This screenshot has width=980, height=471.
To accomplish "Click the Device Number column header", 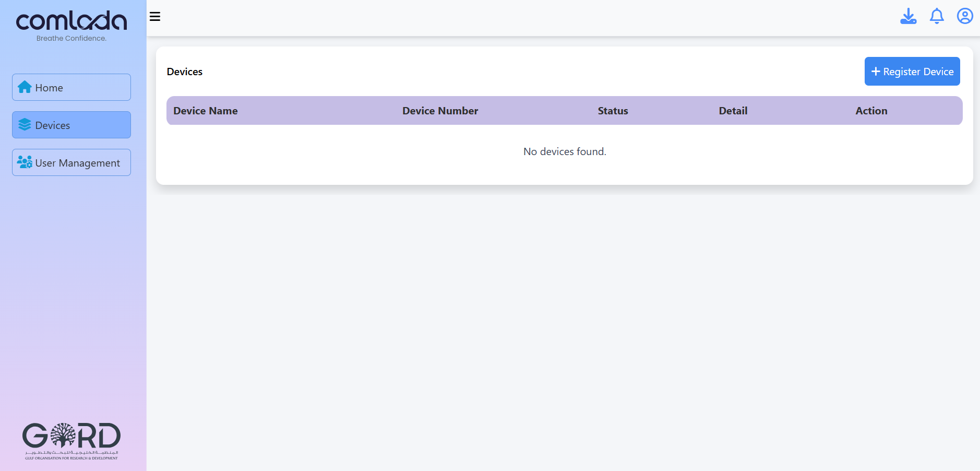I will [x=440, y=111].
